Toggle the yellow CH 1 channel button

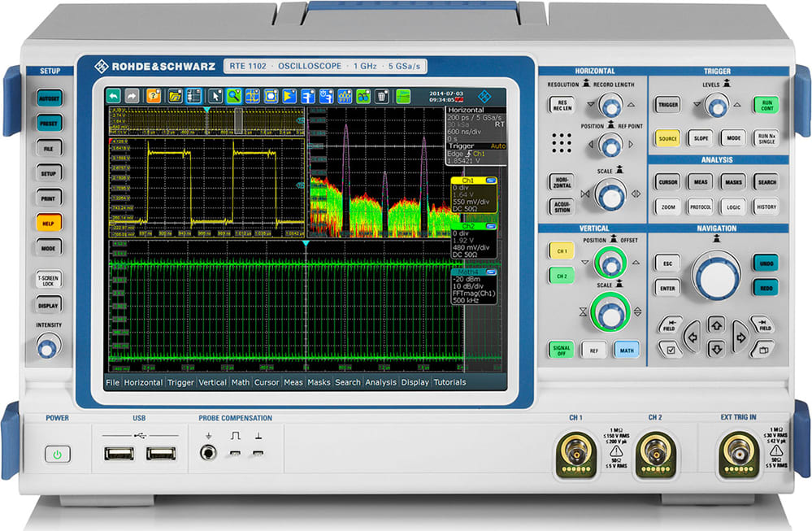coord(562,250)
